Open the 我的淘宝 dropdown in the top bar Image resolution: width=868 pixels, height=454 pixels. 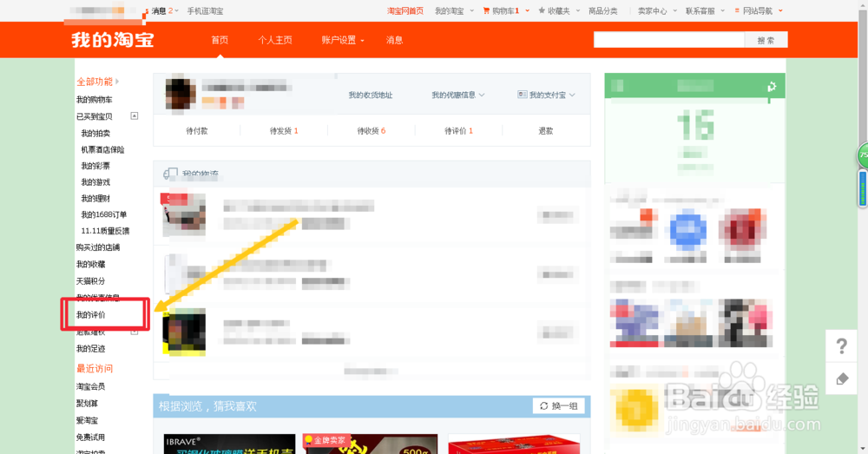[x=454, y=10]
